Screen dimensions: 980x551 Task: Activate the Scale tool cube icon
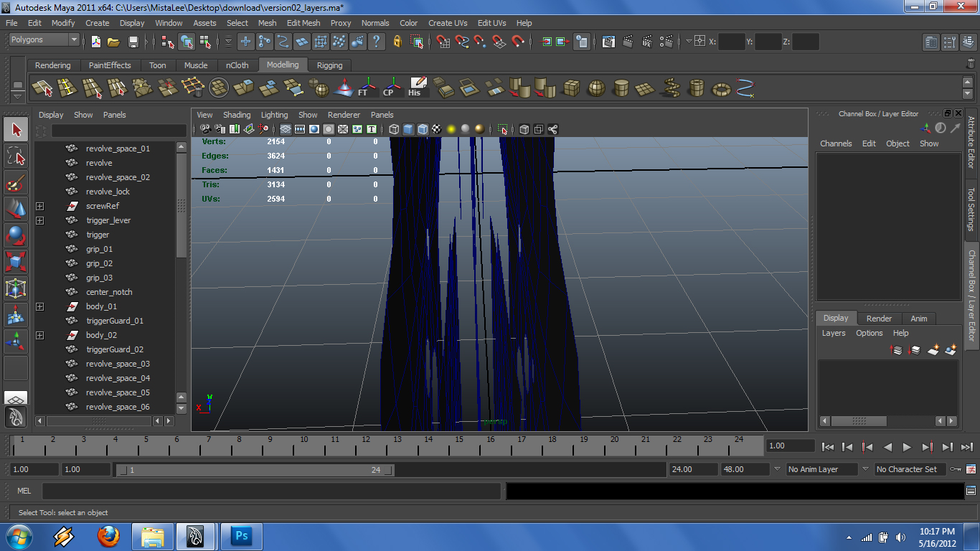[16, 262]
